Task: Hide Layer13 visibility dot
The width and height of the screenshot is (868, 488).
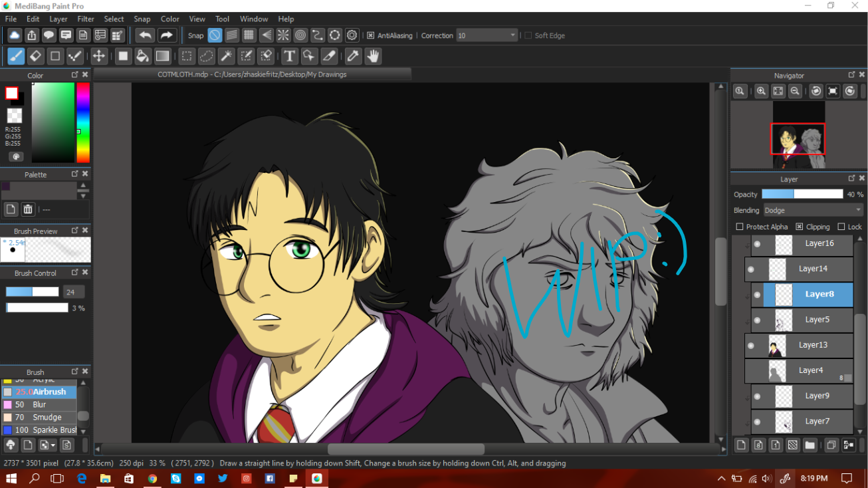Action: [x=751, y=346]
